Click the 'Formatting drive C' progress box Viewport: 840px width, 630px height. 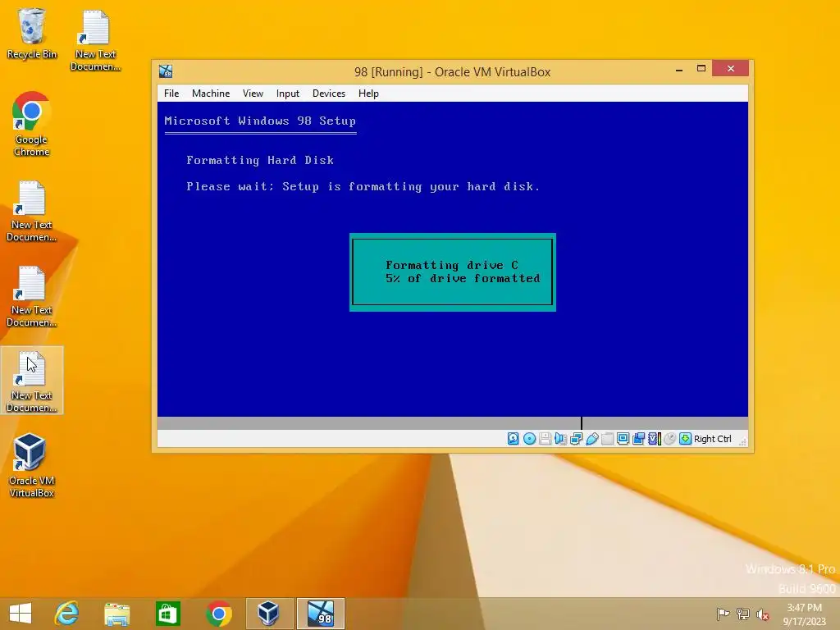(453, 272)
